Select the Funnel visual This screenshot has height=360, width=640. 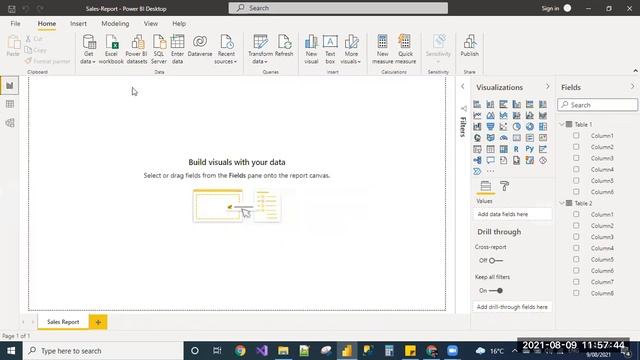pyautogui.click(x=490, y=127)
